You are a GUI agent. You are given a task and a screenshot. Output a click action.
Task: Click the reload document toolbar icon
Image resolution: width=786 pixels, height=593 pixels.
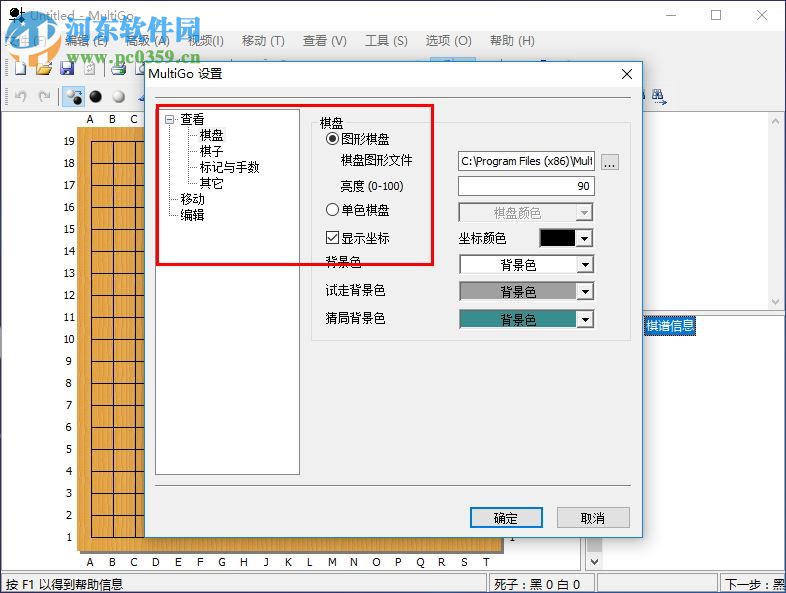pyautogui.click(x=90, y=68)
